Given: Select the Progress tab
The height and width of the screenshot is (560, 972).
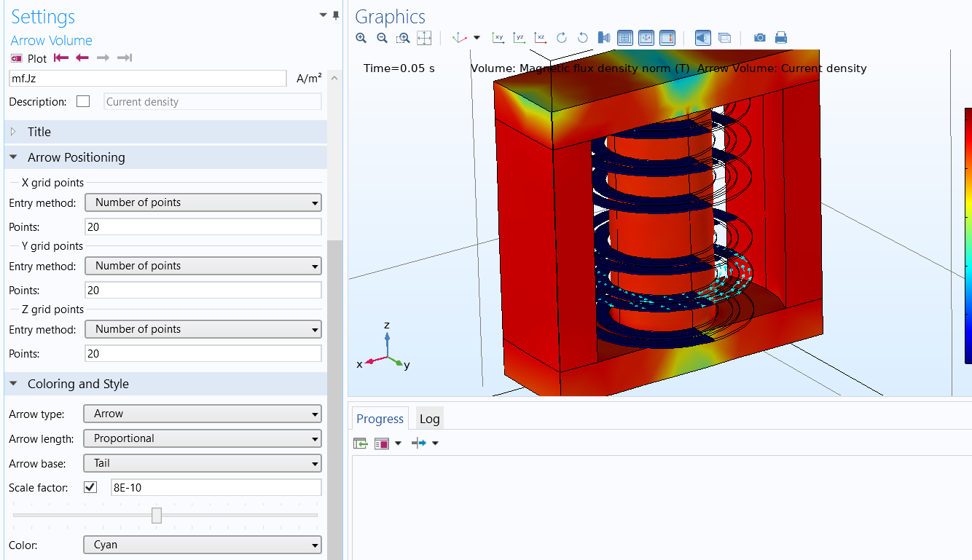Looking at the screenshot, I should click(x=380, y=419).
